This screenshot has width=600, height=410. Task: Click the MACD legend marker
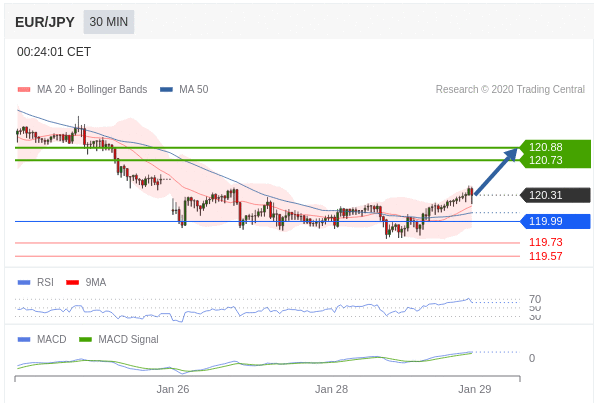[24, 339]
